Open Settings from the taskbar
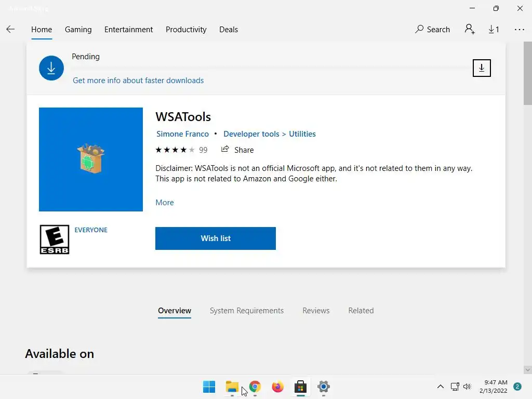The width and height of the screenshot is (532, 399). [x=323, y=387]
